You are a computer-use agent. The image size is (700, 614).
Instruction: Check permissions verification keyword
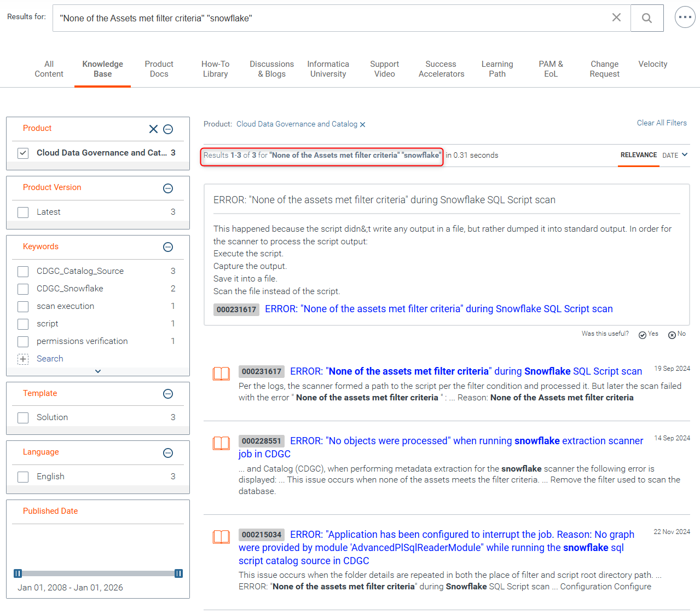pyautogui.click(x=23, y=342)
